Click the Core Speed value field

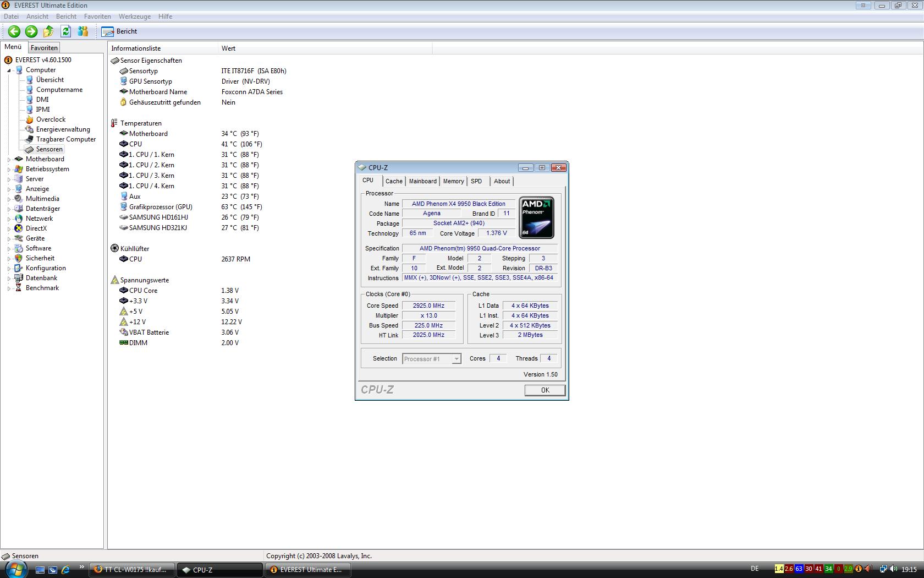click(x=428, y=306)
